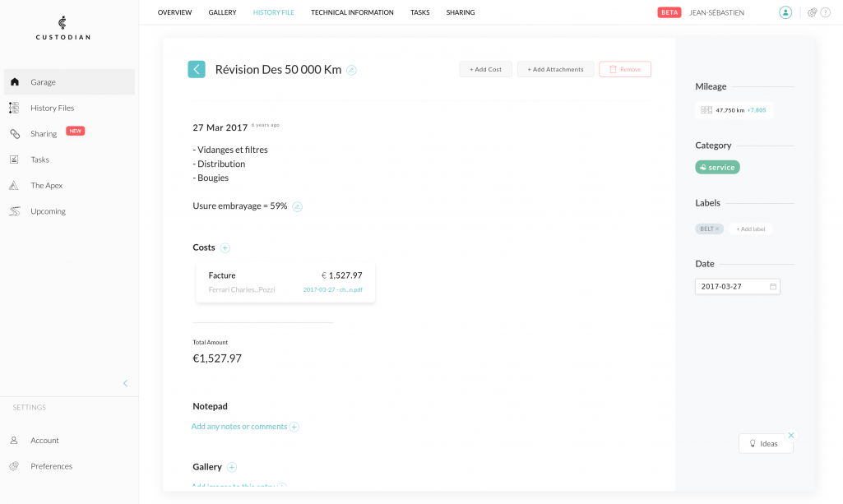Add a cost with the Costs plus icon
Viewport: 843px width, 504px height.
click(225, 247)
